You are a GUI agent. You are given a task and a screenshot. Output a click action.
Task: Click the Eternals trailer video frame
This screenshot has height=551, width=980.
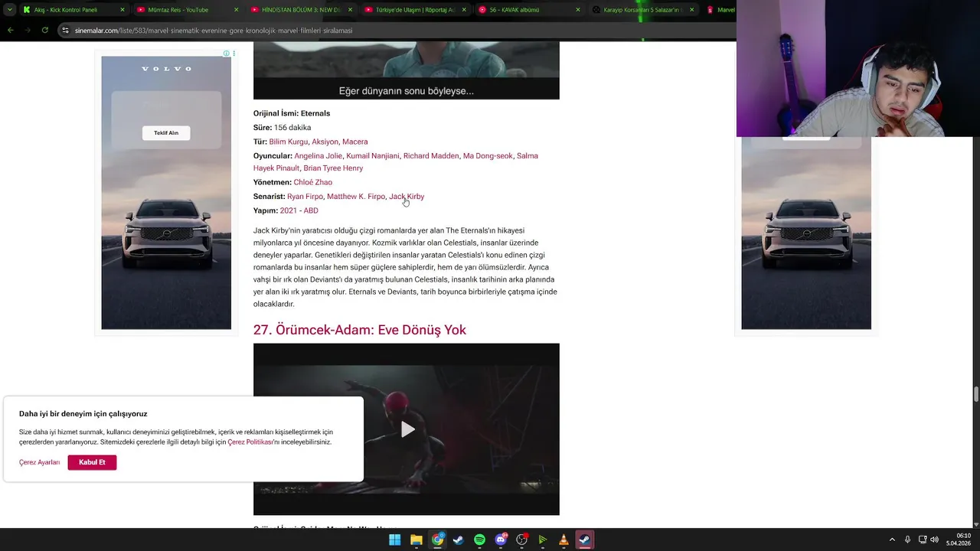pos(407,70)
